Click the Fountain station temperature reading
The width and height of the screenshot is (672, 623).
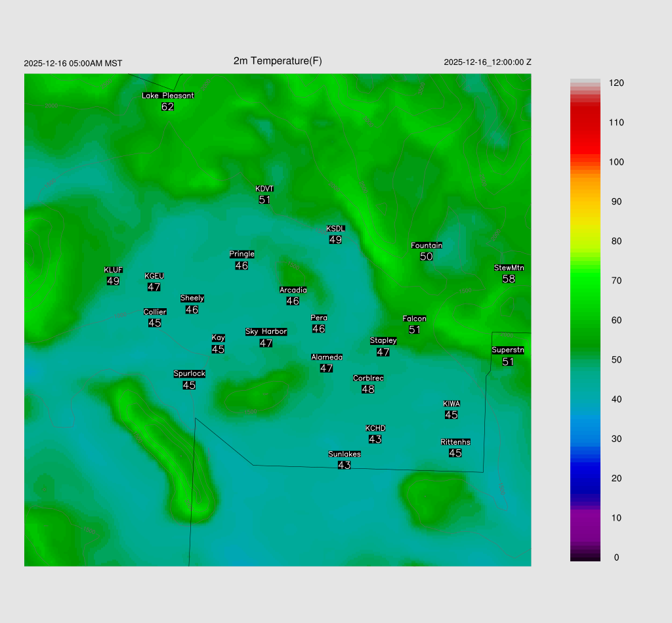pyautogui.click(x=427, y=256)
